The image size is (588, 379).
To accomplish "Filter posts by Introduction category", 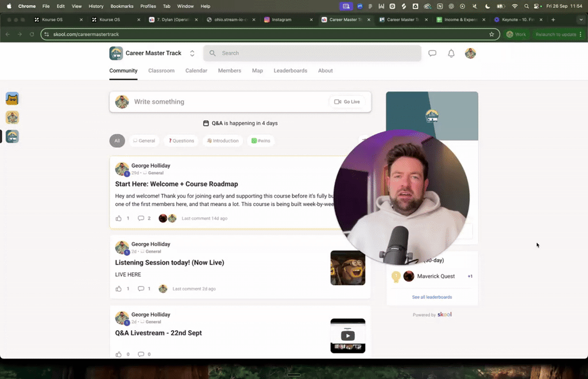I will pyautogui.click(x=223, y=141).
